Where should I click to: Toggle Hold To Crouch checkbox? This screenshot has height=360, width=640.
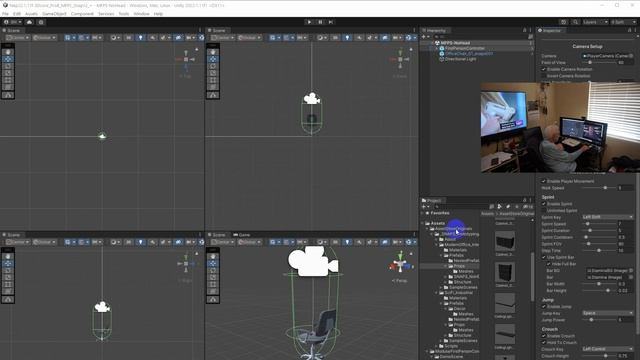coord(544,342)
